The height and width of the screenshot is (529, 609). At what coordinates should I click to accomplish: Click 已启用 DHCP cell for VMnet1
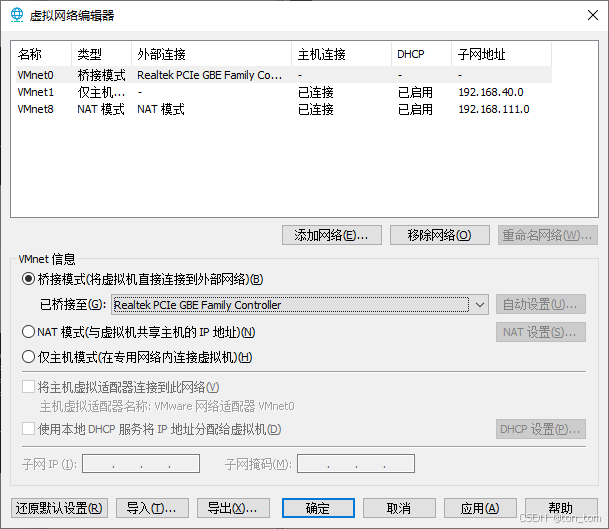point(415,92)
